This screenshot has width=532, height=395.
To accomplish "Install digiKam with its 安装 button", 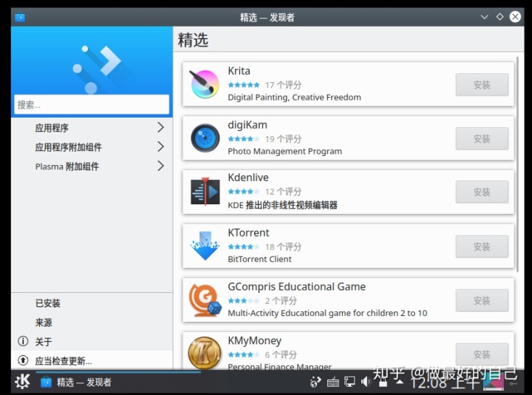I will click(x=482, y=138).
